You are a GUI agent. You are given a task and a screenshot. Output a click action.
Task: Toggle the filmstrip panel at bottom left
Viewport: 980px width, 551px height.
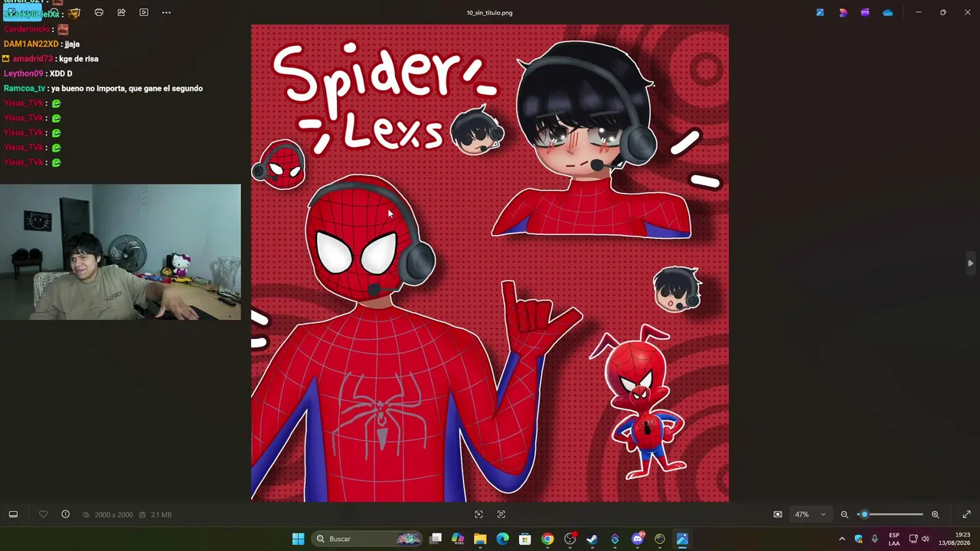pos(13,514)
